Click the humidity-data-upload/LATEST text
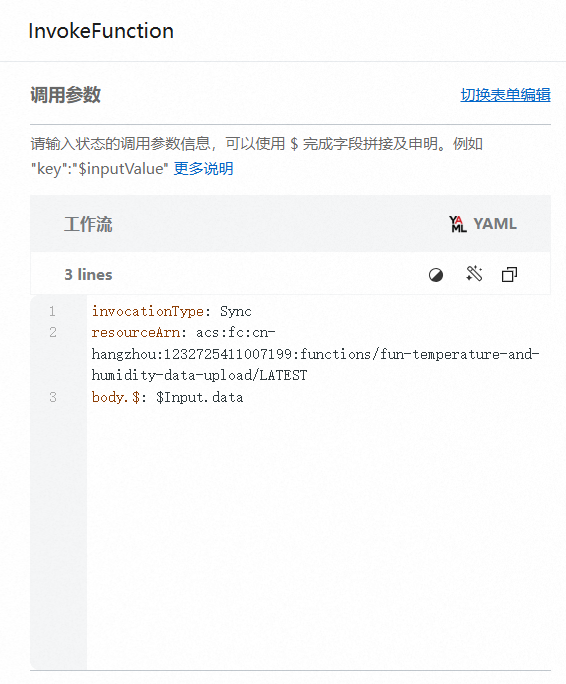 pyautogui.click(x=199, y=375)
